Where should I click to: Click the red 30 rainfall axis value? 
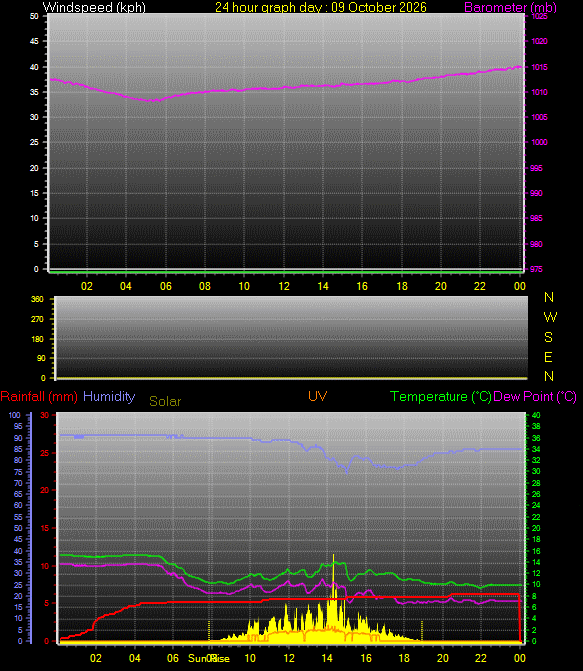(45, 415)
